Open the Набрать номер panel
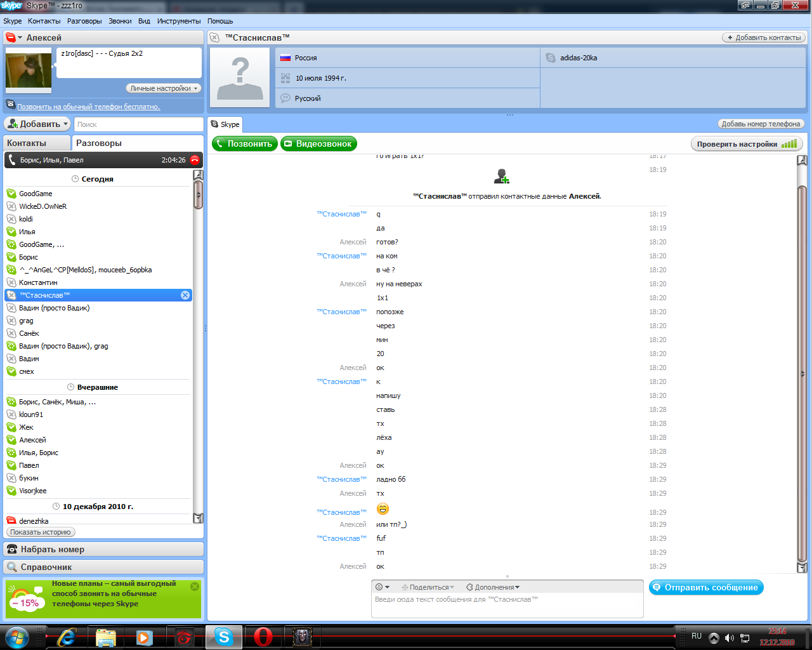The height and width of the screenshot is (650, 812). coord(104,549)
